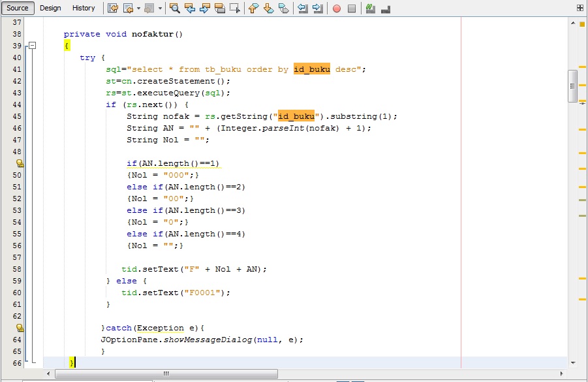This screenshot has width=588, height=382.
Task: Select the Find Selection magnifier icon
Action: [174, 8]
